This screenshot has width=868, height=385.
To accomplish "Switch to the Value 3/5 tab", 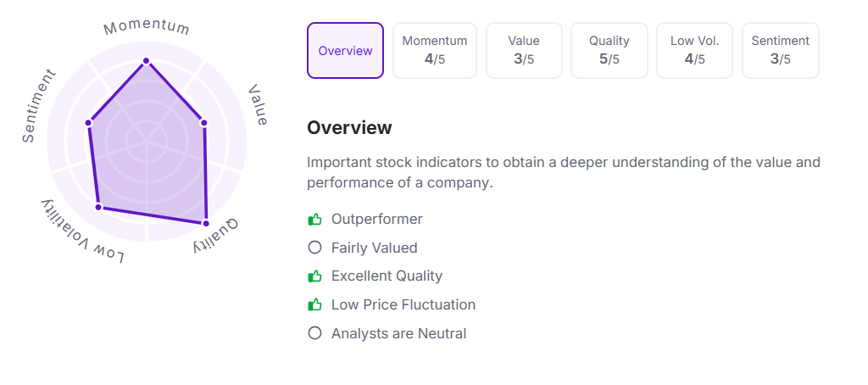I will point(524,51).
